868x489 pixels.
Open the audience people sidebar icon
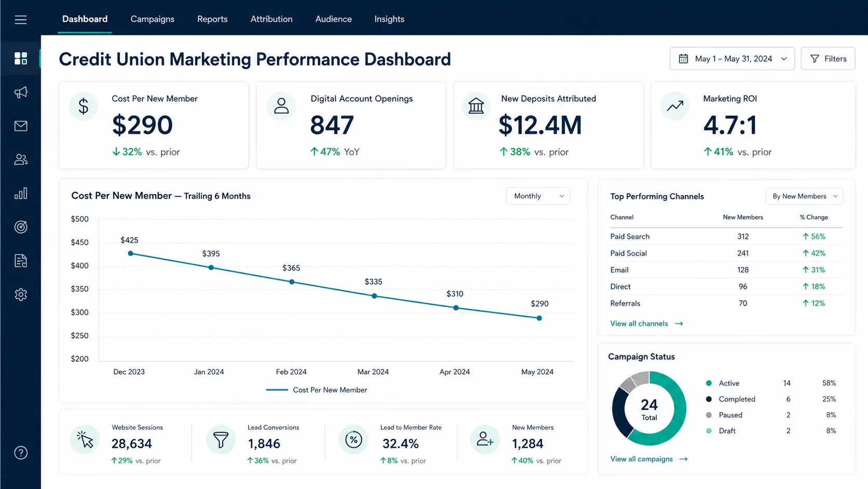tap(21, 160)
